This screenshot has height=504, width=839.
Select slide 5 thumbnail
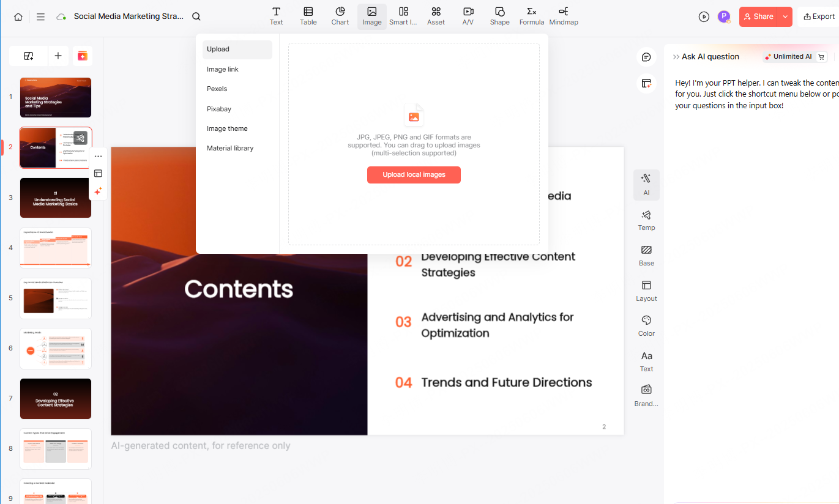click(x=55, y=298)
